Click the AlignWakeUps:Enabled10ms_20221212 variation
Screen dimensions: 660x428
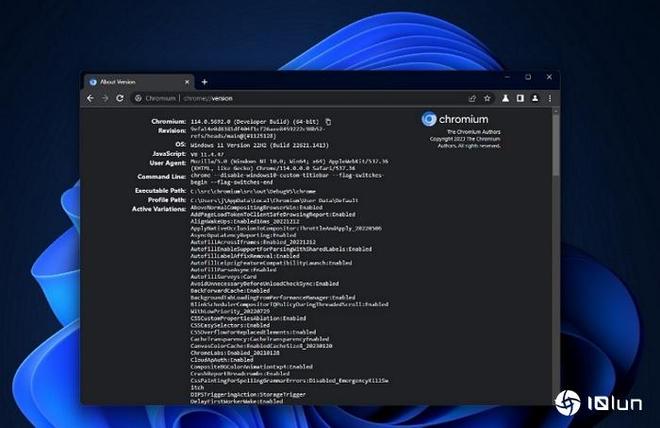coord(245,221)
